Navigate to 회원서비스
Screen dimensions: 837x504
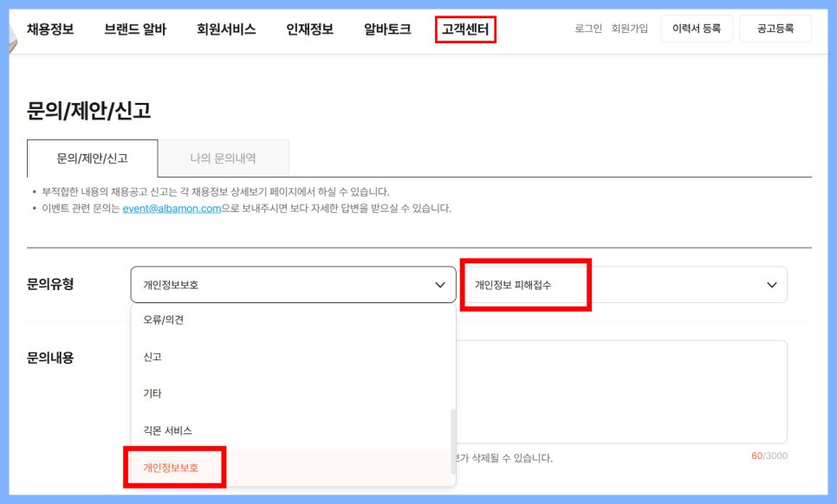pos(226,27)
